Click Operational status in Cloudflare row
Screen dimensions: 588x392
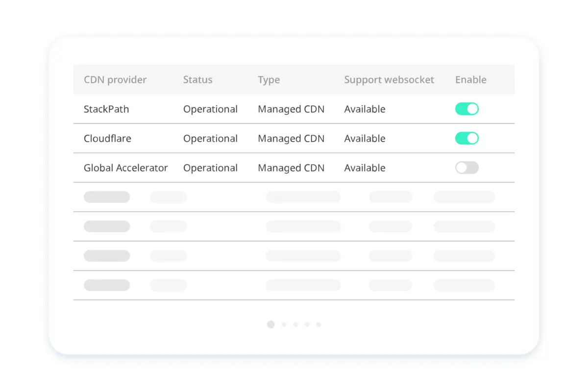[x=211, y=139]
